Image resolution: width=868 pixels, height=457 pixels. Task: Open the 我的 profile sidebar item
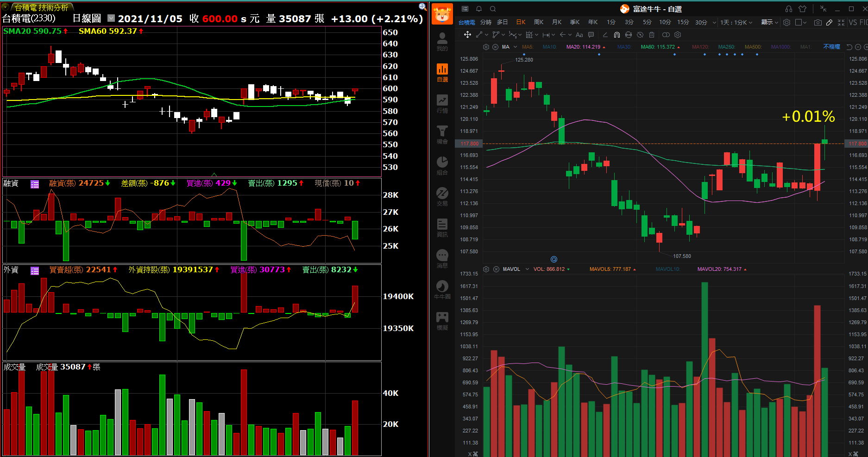[x=442, y=42]
